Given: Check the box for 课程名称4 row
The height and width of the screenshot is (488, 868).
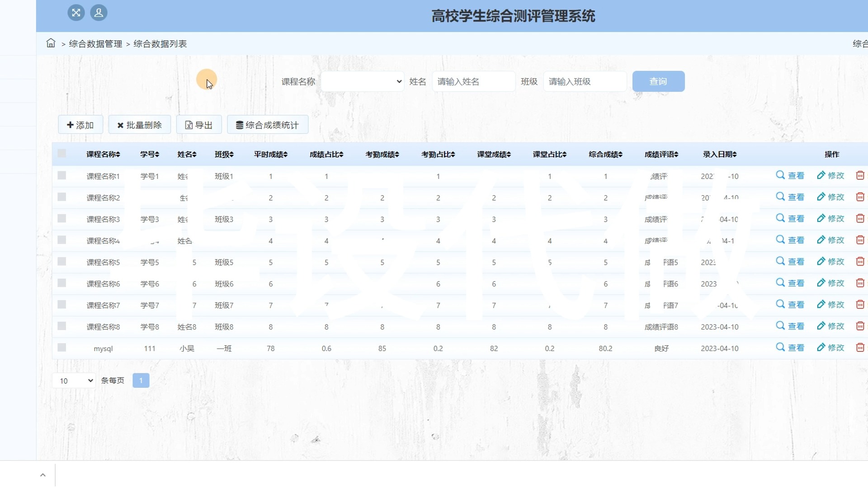Looking at the screenshot, I should [62, 240].
